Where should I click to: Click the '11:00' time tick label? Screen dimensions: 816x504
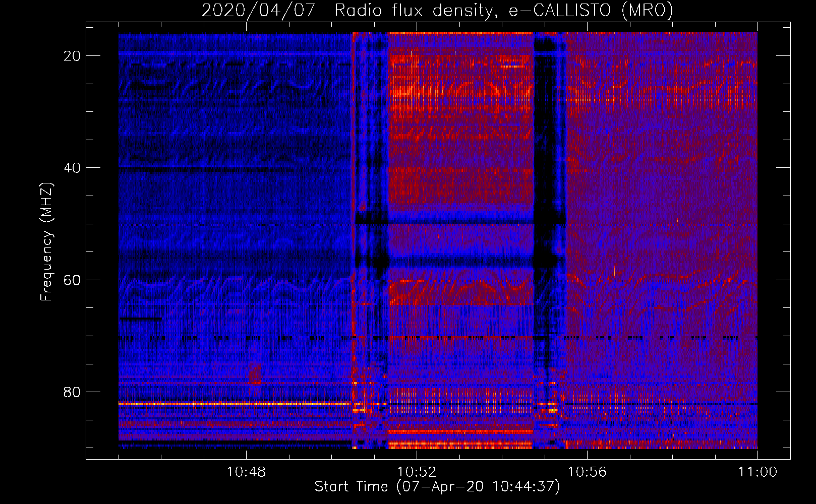click(x=757, y=472)
